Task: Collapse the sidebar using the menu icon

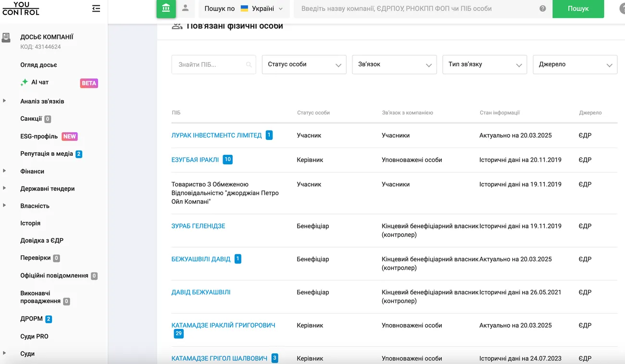Action: coord(96,9)
